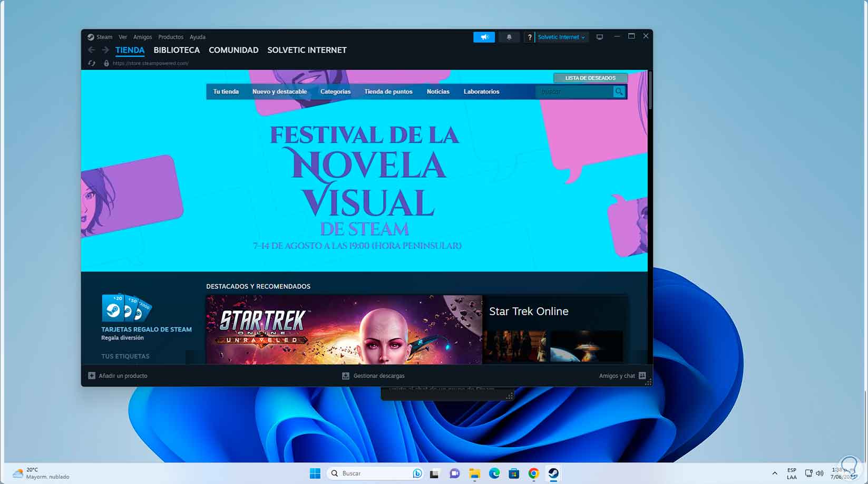Open the Laboratorios link
The height and width of the screenshot is (484, 868).
pyautogui.click(x=481, y=92)
